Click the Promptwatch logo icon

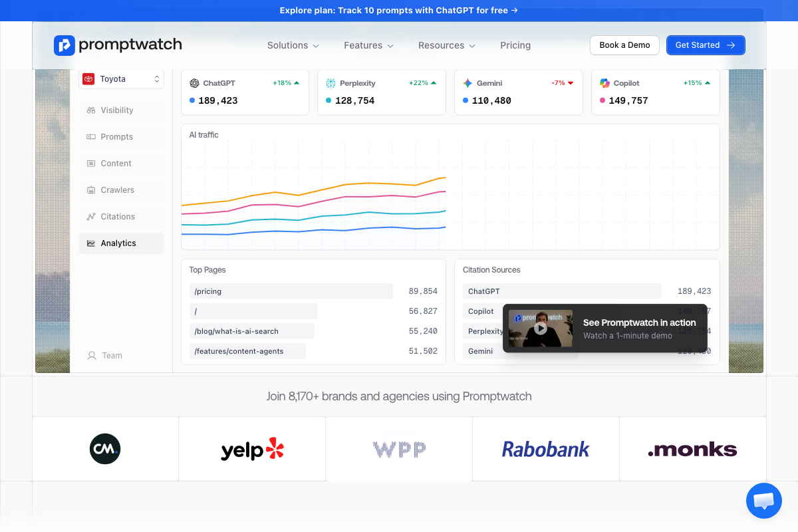(65, 45)
